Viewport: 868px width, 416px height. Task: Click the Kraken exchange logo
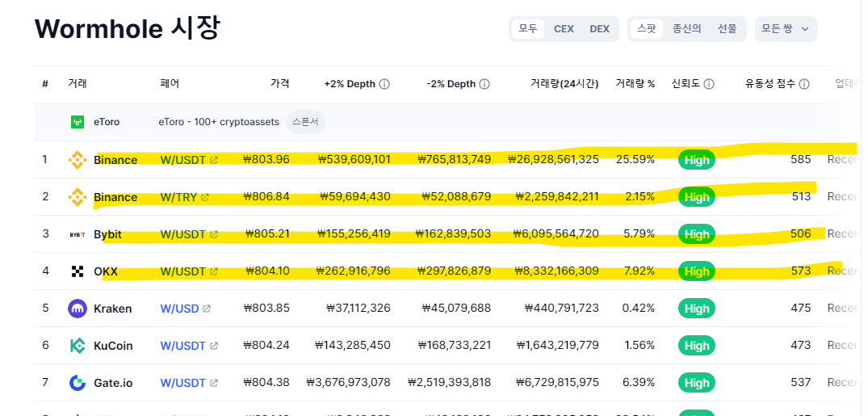tap(78, 309)
